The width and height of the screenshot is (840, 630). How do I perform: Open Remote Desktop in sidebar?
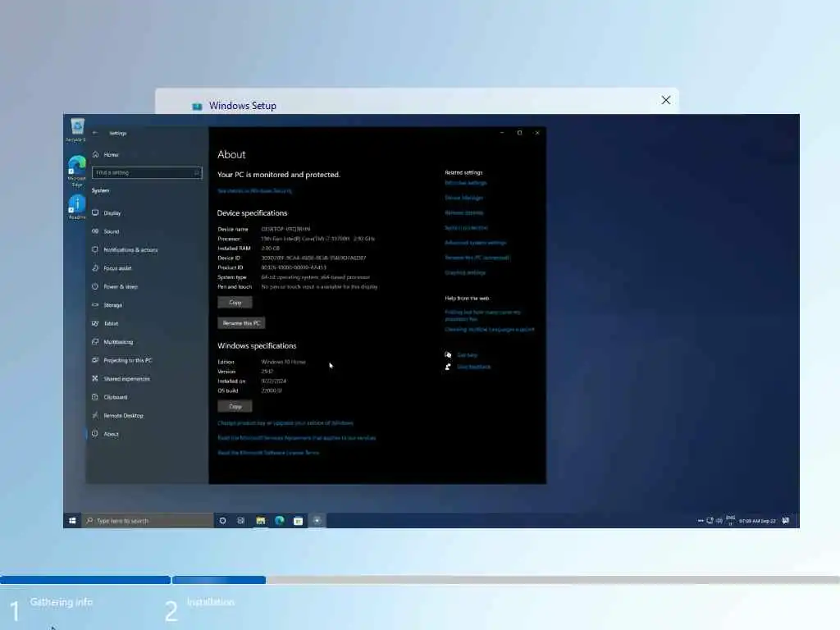coord(123,416)
